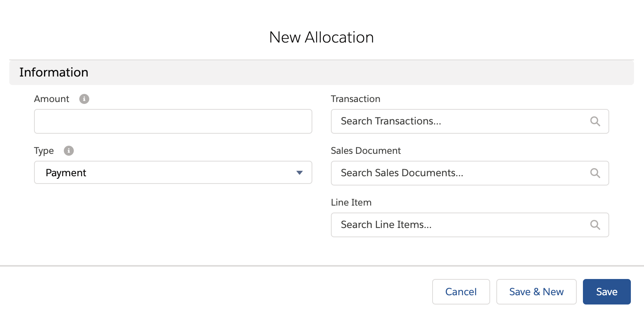Screen dimensions: 644x313
Task: Click the Type field label
Action: 44,151
